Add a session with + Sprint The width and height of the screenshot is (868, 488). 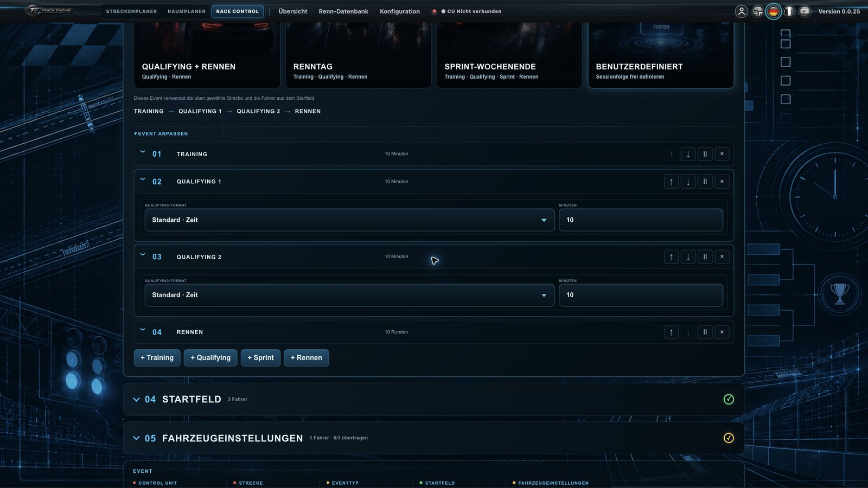click(260, 358)
